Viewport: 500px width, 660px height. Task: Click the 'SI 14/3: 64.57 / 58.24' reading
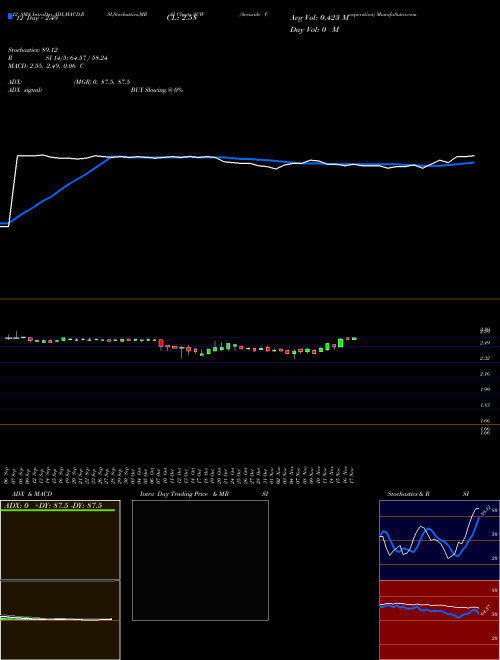pos(76,58)
